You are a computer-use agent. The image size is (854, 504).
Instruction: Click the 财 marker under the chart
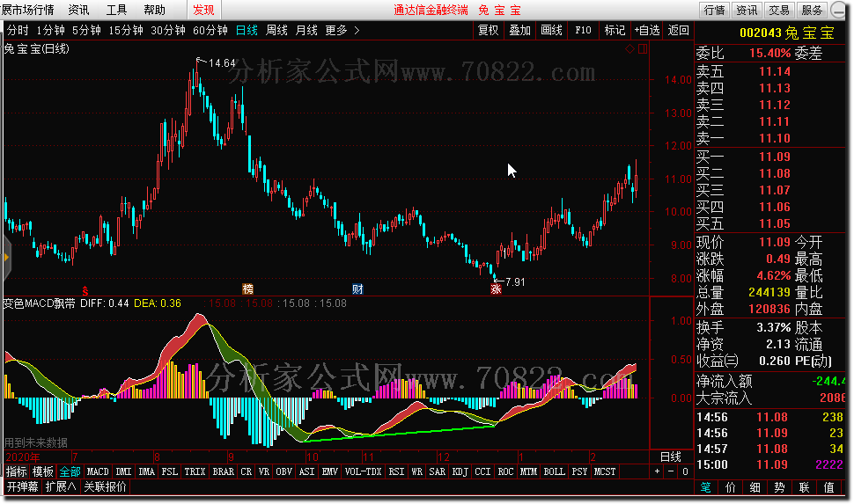(x=357, y=289)
